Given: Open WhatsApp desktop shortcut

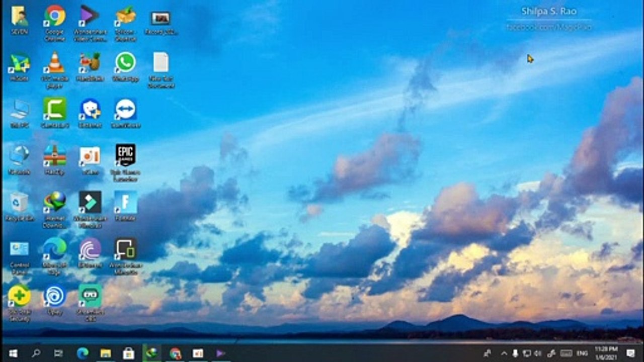Looking at the screenshot, I should pos(125,66).
